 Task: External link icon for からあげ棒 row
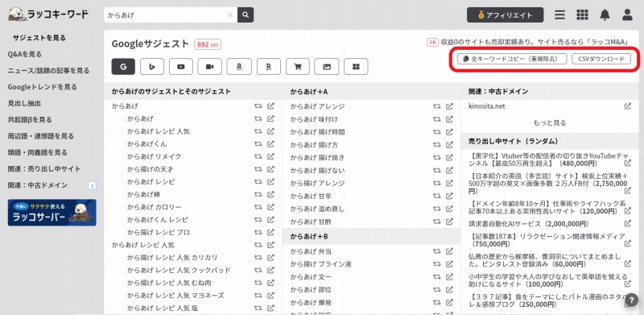tap(270, 194)
